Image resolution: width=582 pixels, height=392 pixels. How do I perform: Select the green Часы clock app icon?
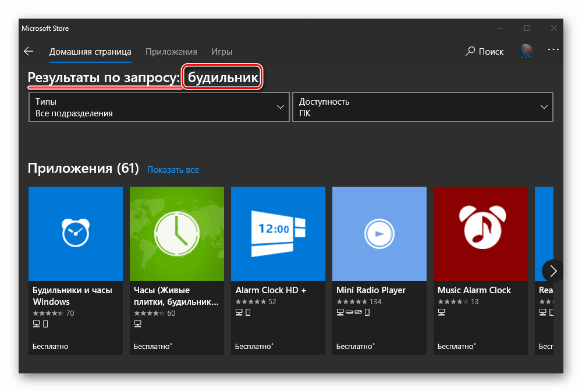177,233
